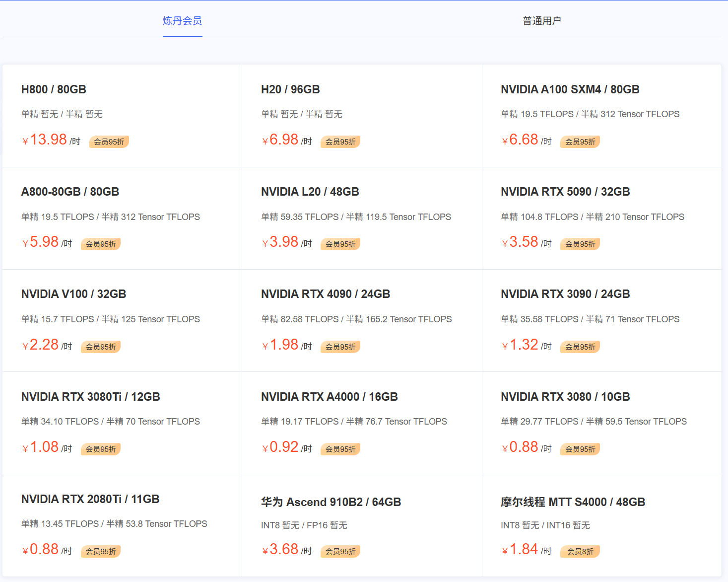
Task: Click 单精 59.35 TFLOPS spec line
Action: (x=356, y=217)
